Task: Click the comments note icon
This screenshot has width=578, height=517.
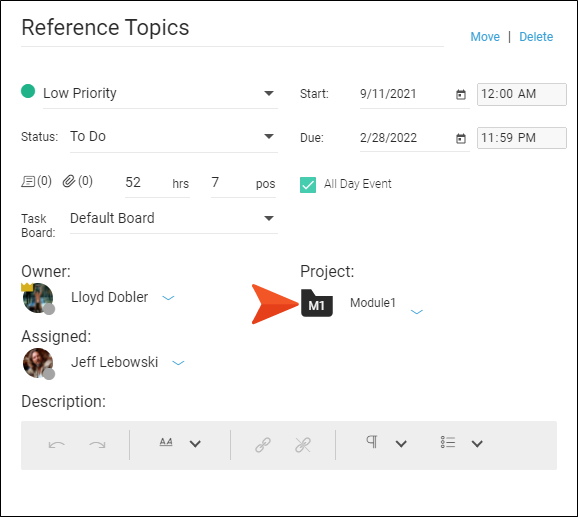Action: [x=28, y=182]
